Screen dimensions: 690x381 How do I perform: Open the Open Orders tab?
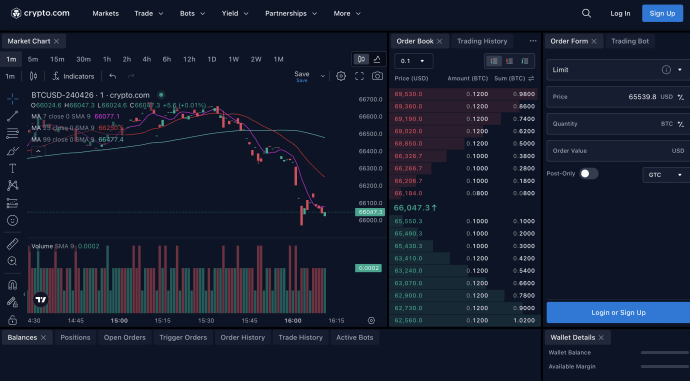coord(125,337)
